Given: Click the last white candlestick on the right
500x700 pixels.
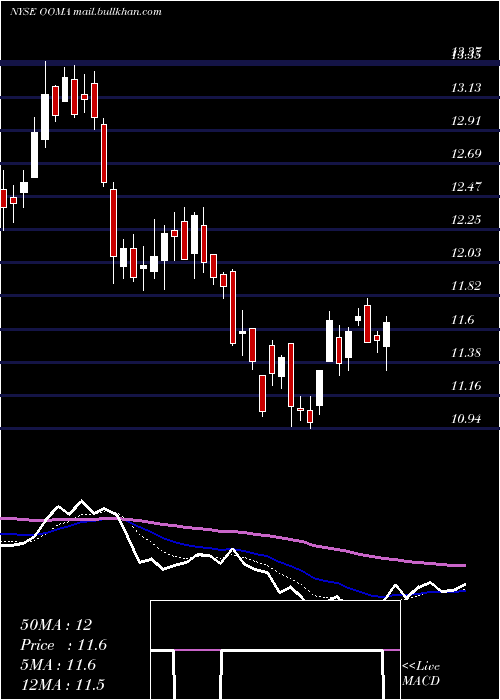Looking at the screenshot, I should pos(387,334).
